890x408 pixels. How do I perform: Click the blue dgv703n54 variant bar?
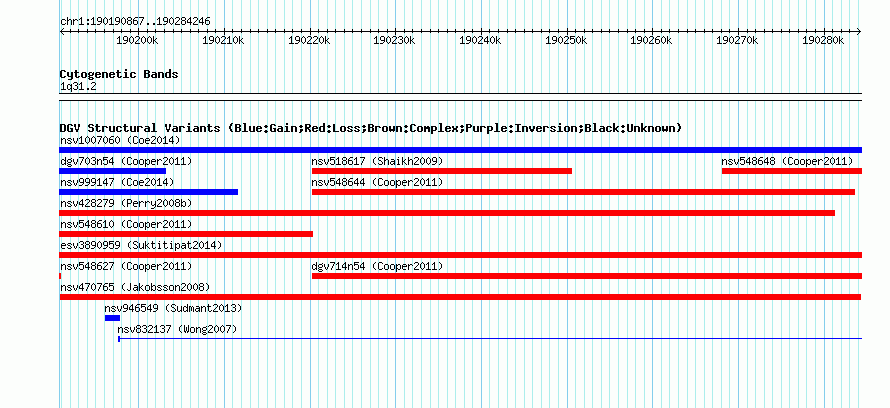click(112, 171)
